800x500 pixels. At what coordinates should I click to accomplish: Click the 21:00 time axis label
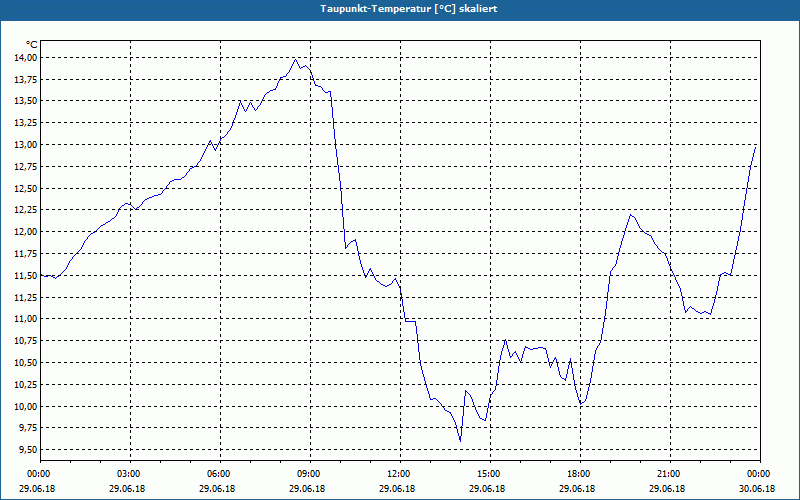[670, 473]
